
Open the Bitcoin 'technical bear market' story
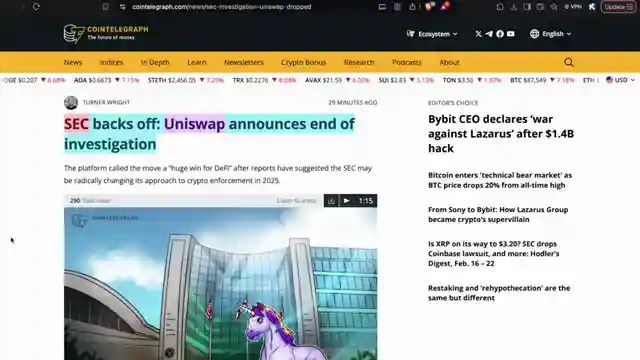tap(500, 180)
